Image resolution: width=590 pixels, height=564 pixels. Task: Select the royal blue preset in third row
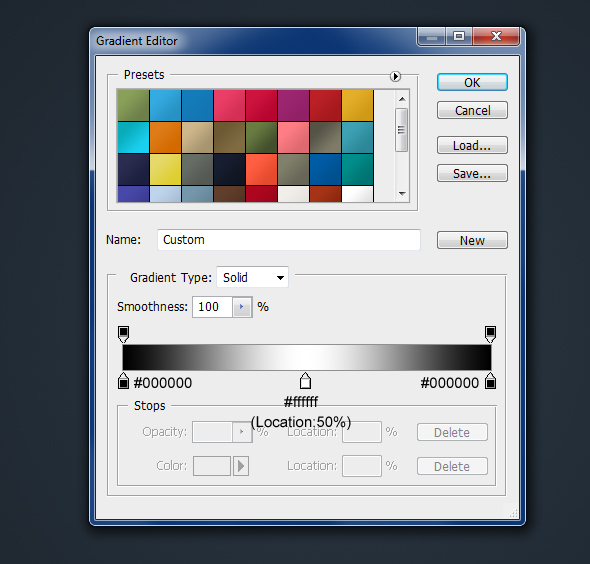click(x=325, y=169)
